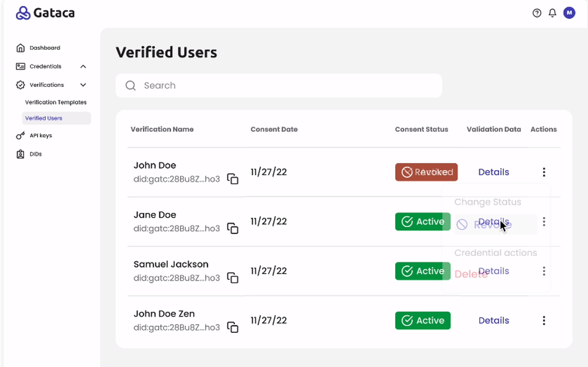Click the Consent Status column header

(x=422, y=129)
